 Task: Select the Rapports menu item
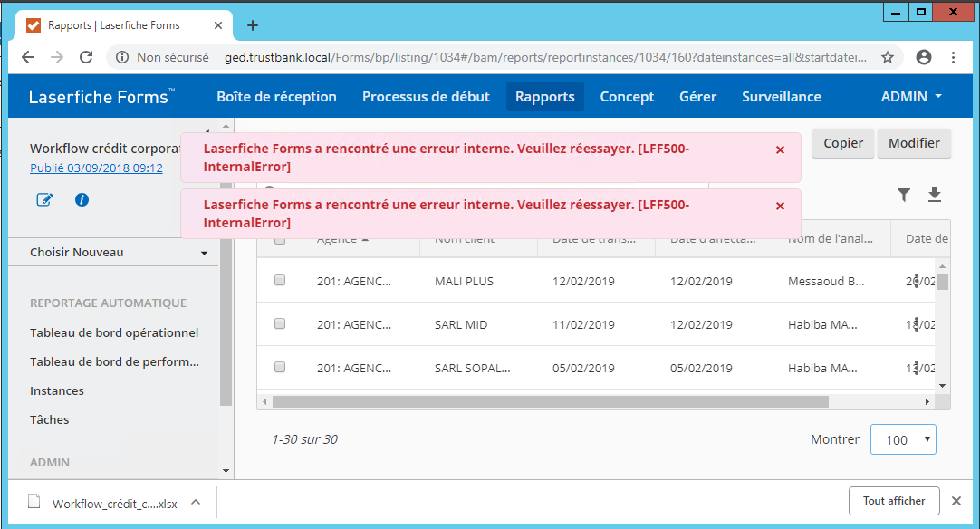(x=545, y=97)
